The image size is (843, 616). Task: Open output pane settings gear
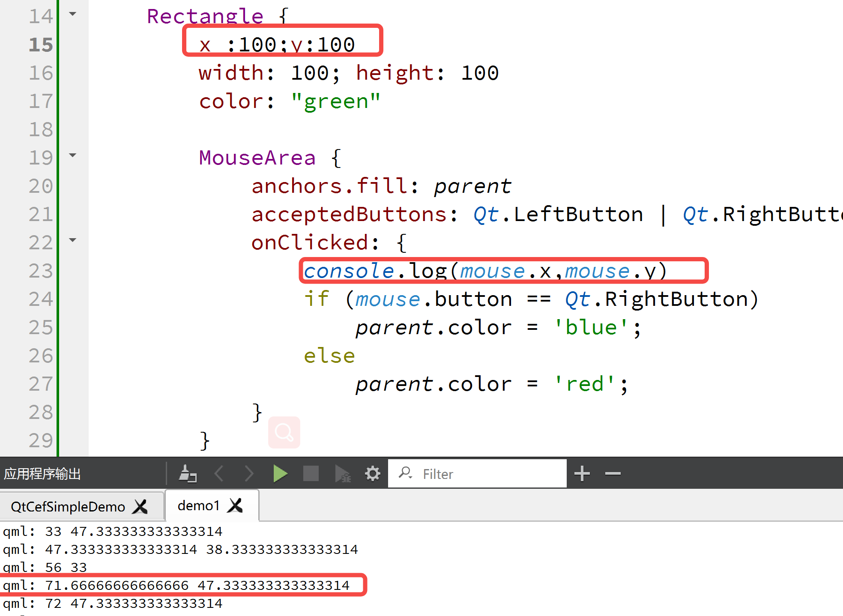pyautogui.click(x=372, y=474)
